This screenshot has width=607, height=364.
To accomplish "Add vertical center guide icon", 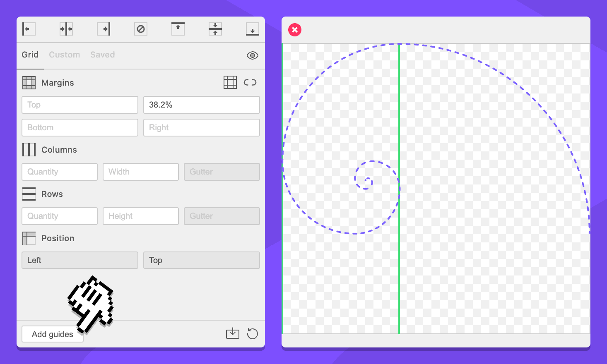I will coord(66,29).
